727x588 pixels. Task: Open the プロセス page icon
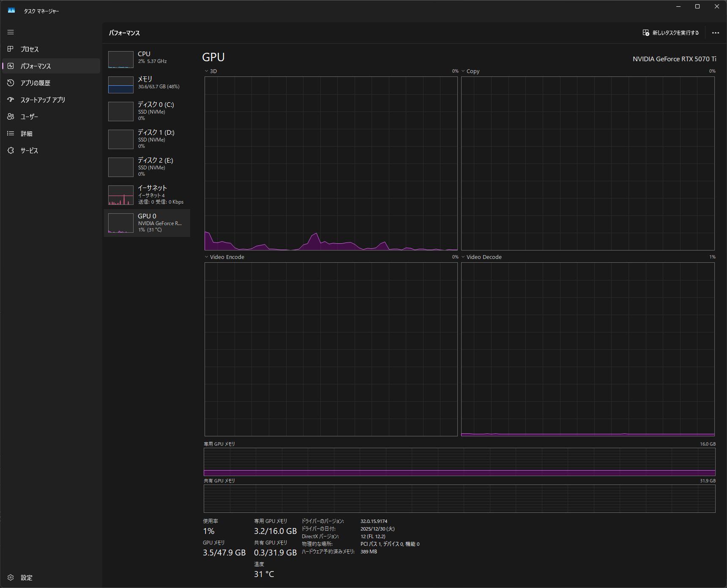click(11, 49)
